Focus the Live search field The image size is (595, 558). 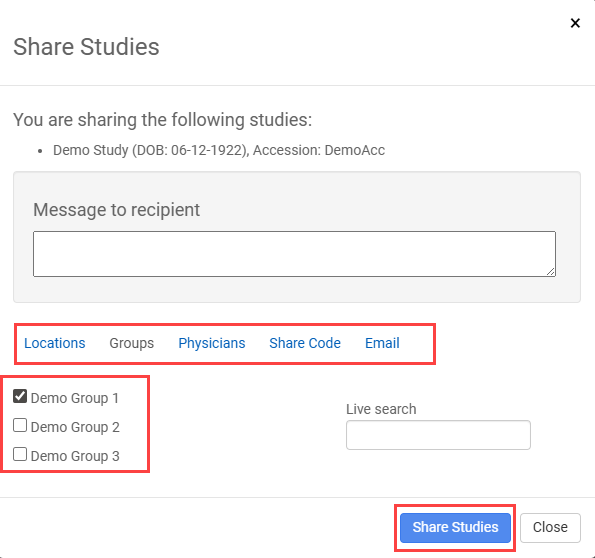click(x=438, y=435)
